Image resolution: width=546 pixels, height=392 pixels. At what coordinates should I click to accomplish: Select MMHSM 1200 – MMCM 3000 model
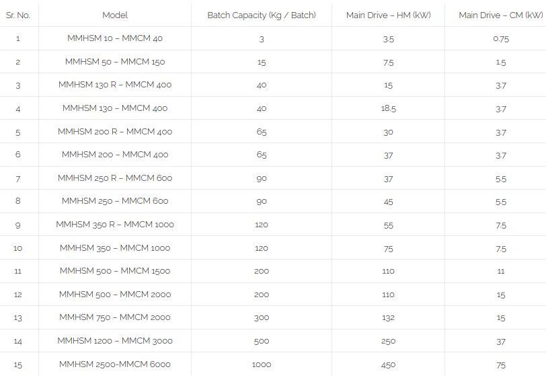point(115,341)
